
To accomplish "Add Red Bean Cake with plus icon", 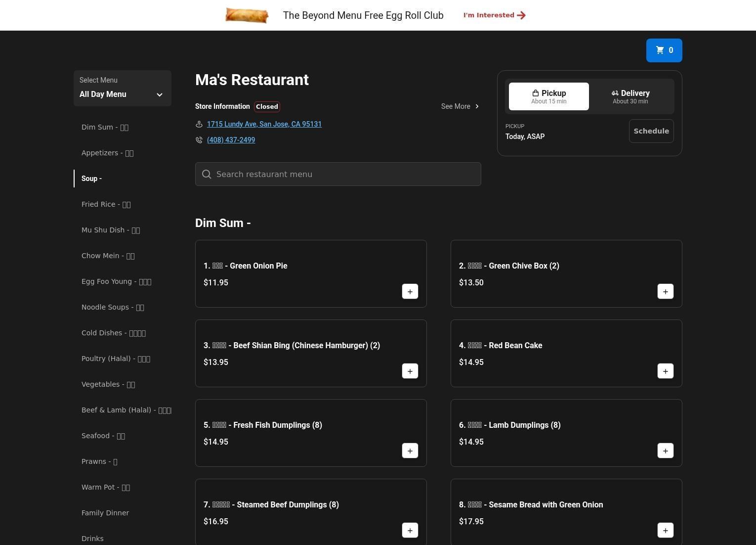I will [x=665, y=371].
